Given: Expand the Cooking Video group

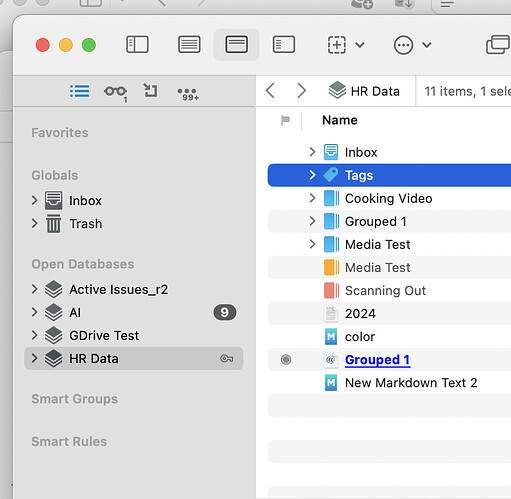Looking at the screenshot, I should 312,198.
